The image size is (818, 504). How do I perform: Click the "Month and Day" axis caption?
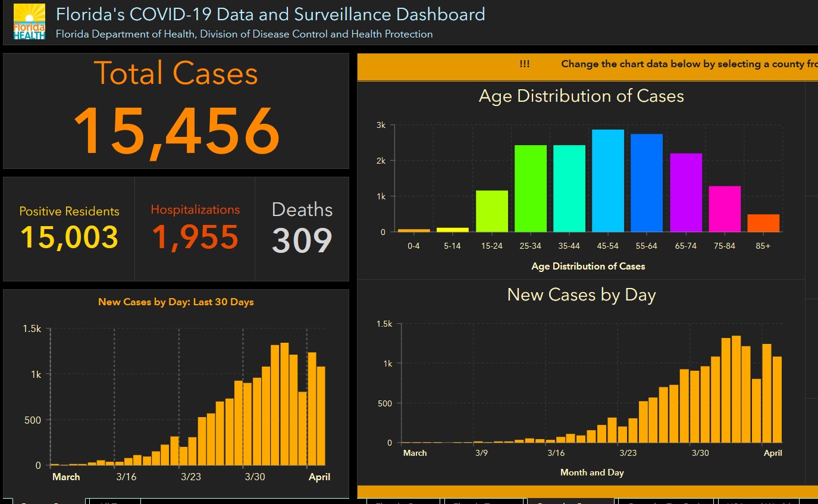point(592,472)
